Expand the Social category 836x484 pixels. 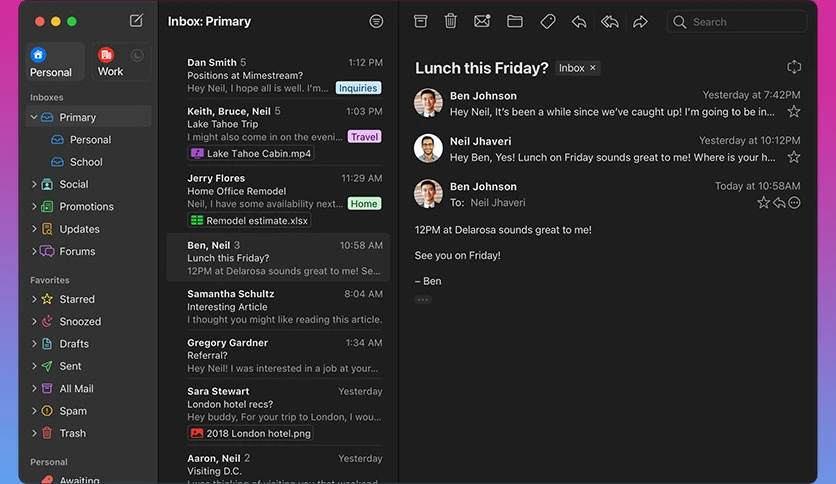point(34,184)
